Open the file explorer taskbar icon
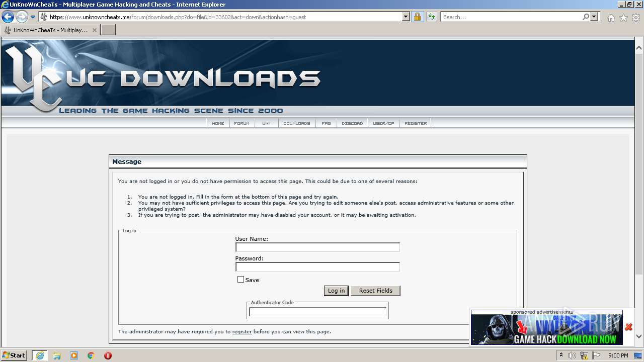644x362 pixels. tap(57, 355)
